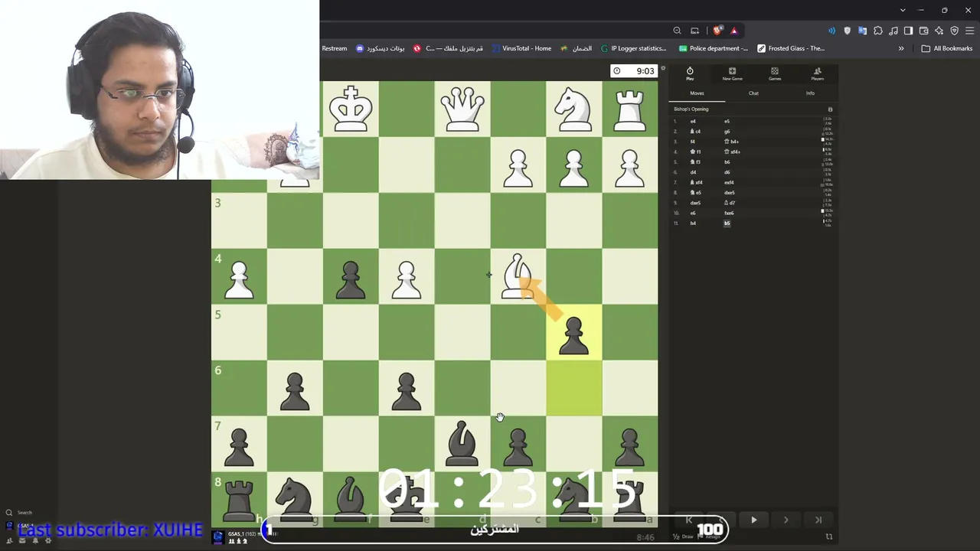Click the opponent clock showing 9:03
This screenshot has width=980, height=551.
pos(634,71)
